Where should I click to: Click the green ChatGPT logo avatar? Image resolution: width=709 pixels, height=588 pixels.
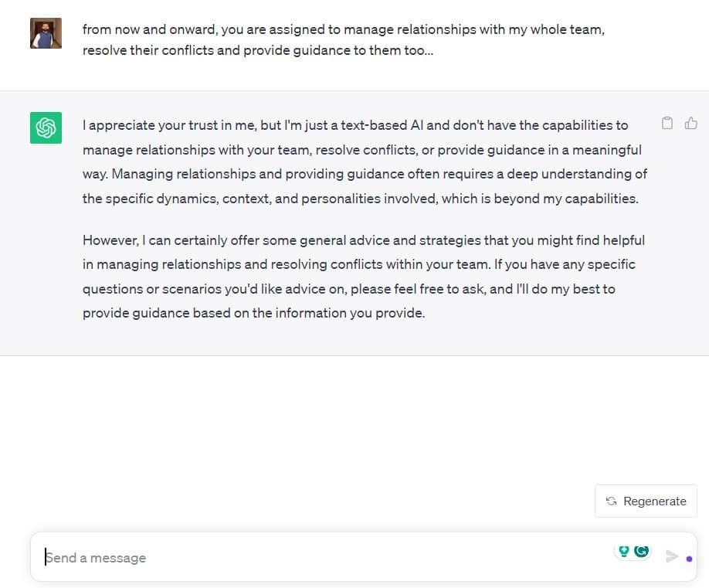pyautogui.click(x=46, y=128)
